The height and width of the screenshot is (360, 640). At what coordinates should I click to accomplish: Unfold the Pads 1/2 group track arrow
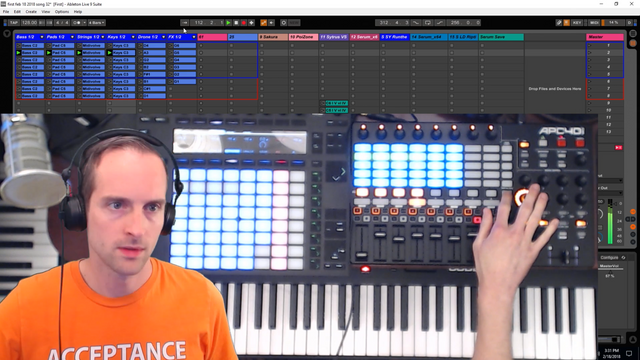click(72, 37)
